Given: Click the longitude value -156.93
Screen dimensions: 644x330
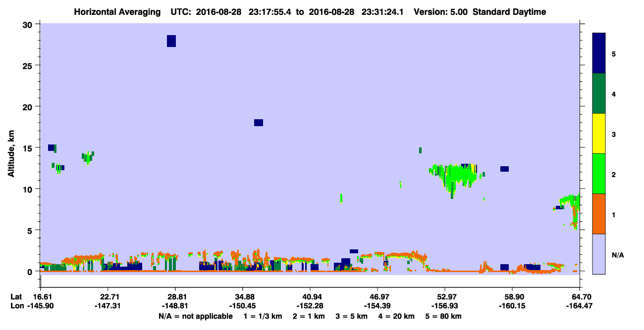Looking at the screenshot, I should click(x=445, y=306).
